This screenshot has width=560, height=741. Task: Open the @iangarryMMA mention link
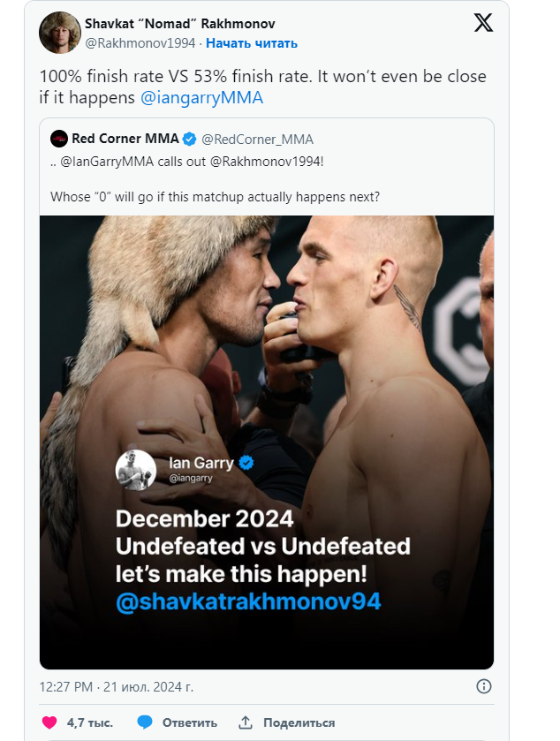point(201,97)
